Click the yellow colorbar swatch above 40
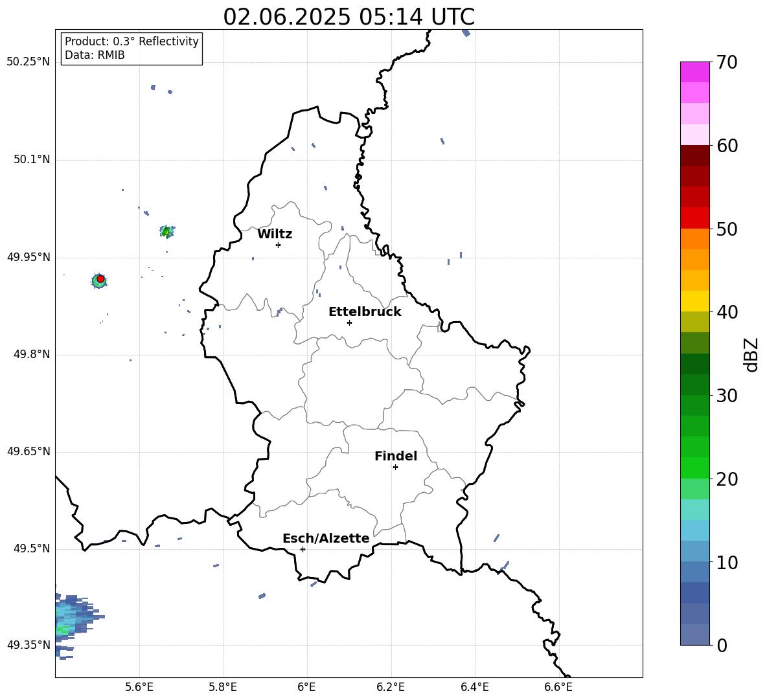Viewport: 767px width, 700px height. [x=694, y=301]
